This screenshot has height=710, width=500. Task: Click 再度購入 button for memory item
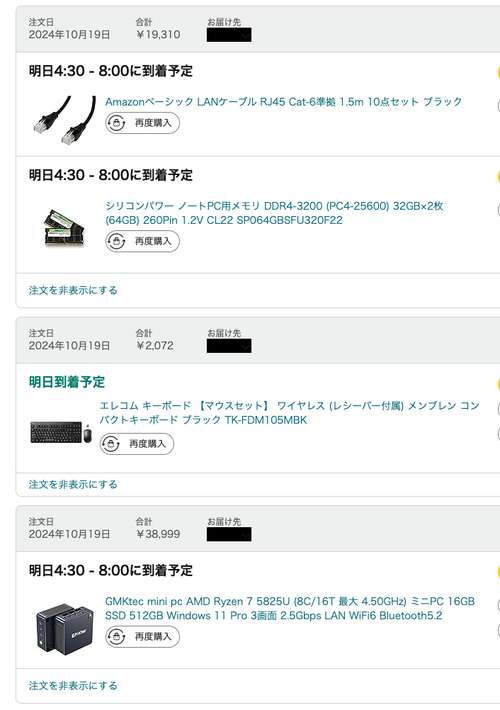[x=143, y=241]
